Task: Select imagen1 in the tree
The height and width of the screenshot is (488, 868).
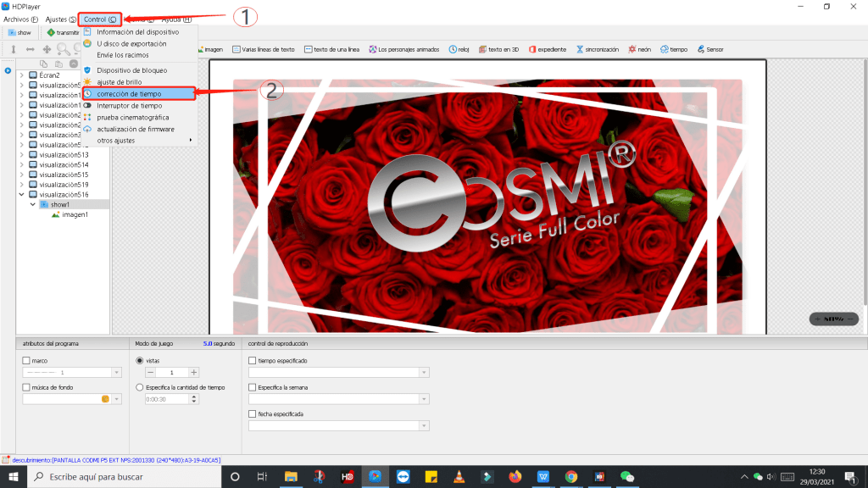Action: coord(75,214)
